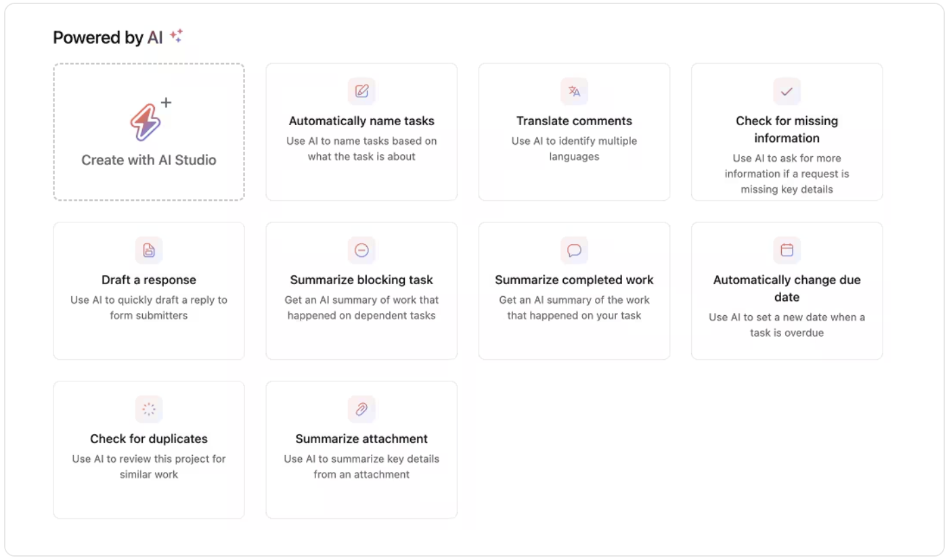The width and height of the screenshot is (949, 560).
Task: Click the draft response document icon
Action: 149,250
